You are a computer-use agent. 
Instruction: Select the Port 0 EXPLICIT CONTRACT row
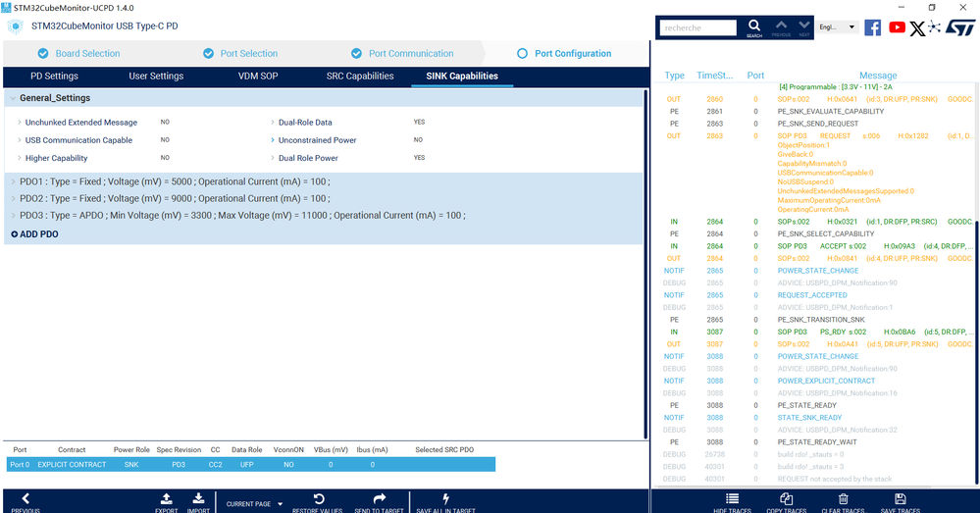click(x=250, y=465)
